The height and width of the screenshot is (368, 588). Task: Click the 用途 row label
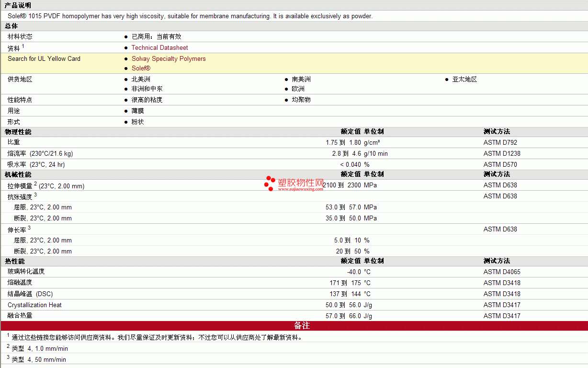pyautogui.click(x=14, y=111)
